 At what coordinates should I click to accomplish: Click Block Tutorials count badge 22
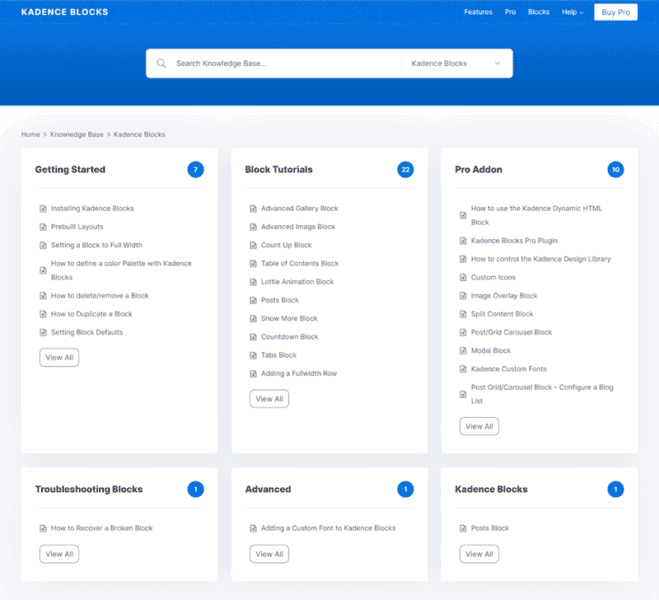click(405, 170)
